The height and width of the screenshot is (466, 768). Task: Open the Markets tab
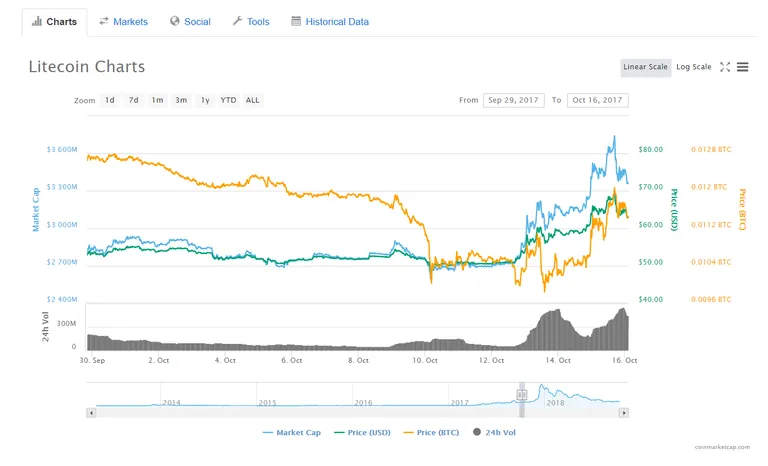coord(123,22)
